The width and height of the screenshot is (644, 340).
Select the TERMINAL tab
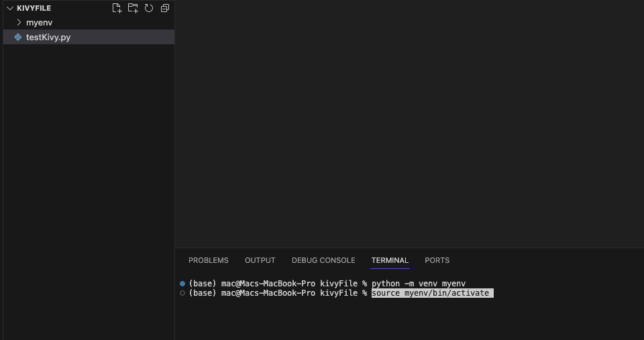(x=390, y=260)
